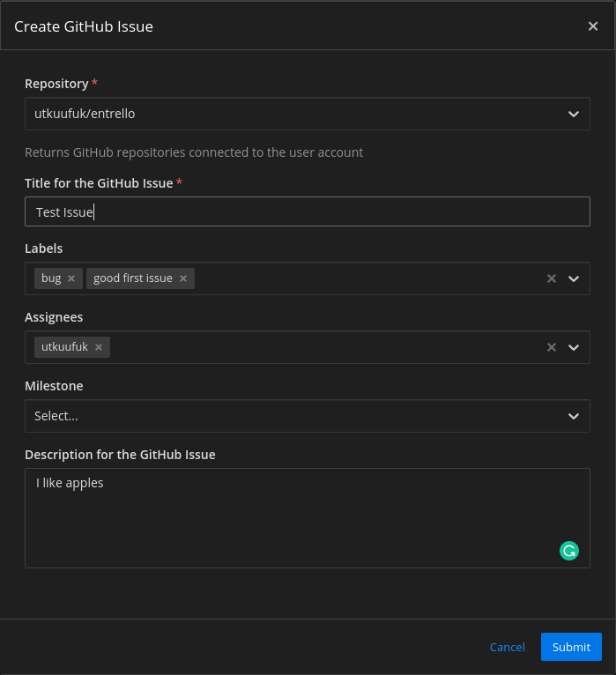Click the Milestone field label
This screenshot has width=616, height=675.
tap(54, 386)
